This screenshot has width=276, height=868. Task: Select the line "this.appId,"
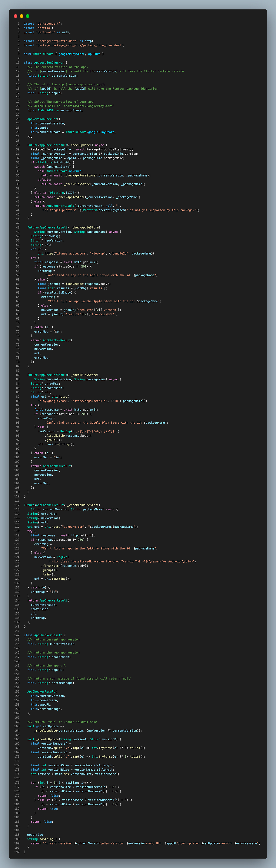pos(40,128)
